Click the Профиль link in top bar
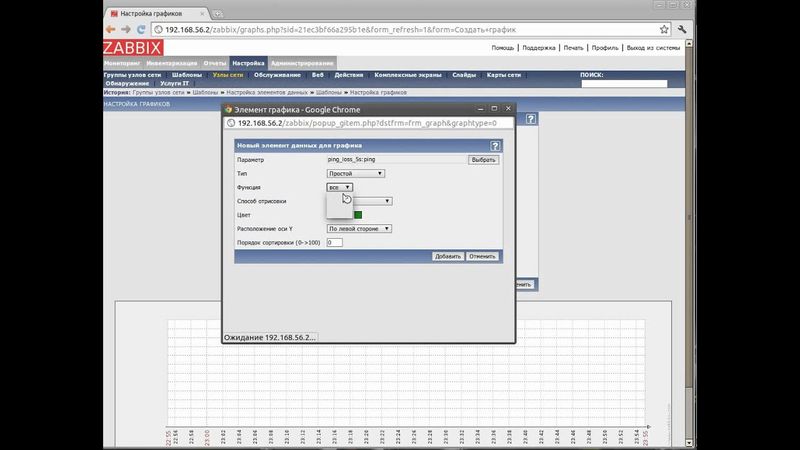The width and height of the screenshot is (800, 450). tap(603, 48)
